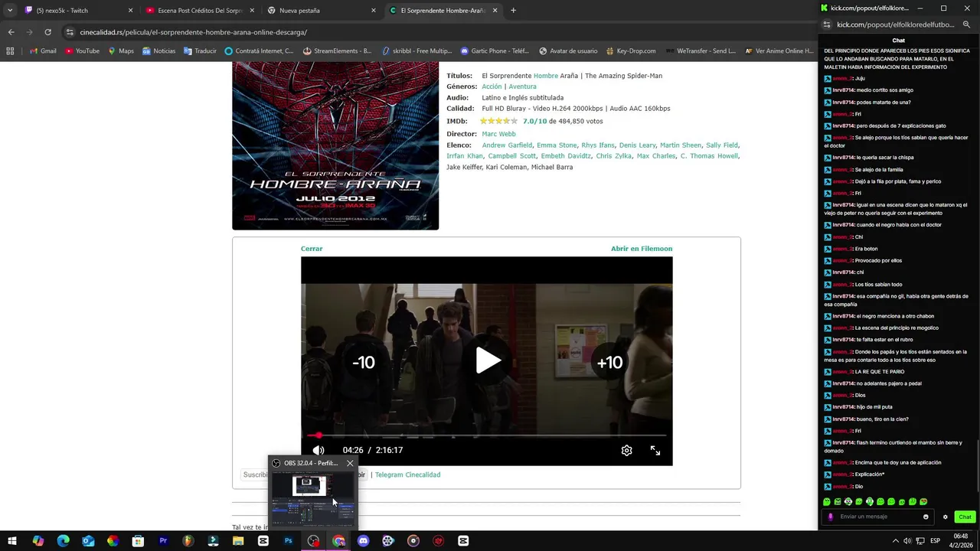Open the Gartic Phone bookmark
Image resolution: width=980 pixels, height=551 pixels.
tap(495, 51)
